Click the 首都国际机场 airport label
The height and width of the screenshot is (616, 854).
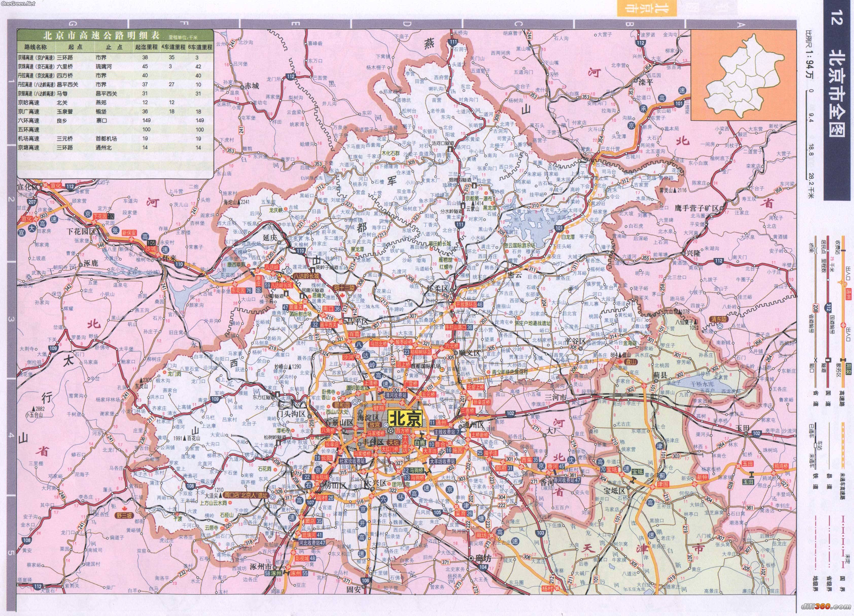pos(426,366)
